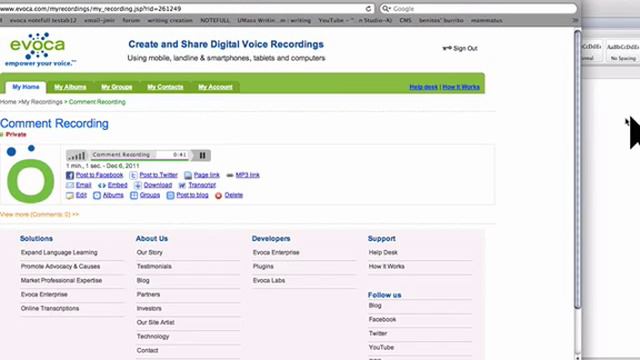Open the Investors link
Image resolution: width=640 pixels, height=360 pixels.
click(149, 309)
